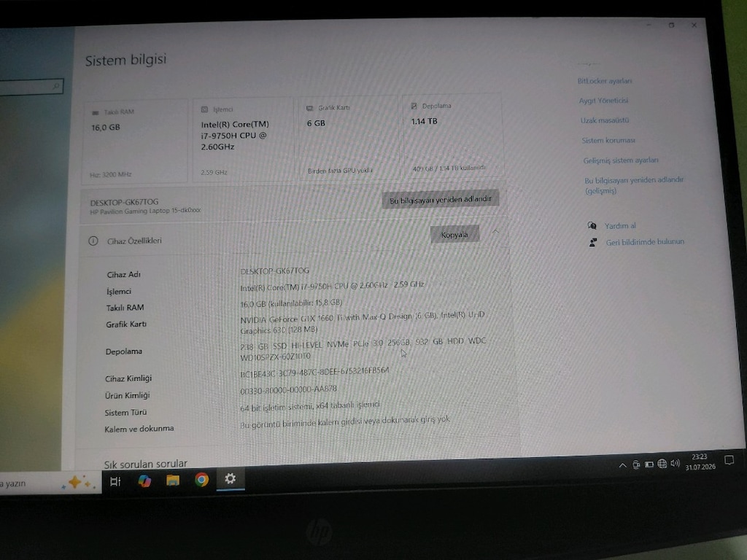Select the 16,0 GB (kullanılabilir: 15,8 GB) text
The height and width of the screenshot is (560, 747).
pos(290,303)
